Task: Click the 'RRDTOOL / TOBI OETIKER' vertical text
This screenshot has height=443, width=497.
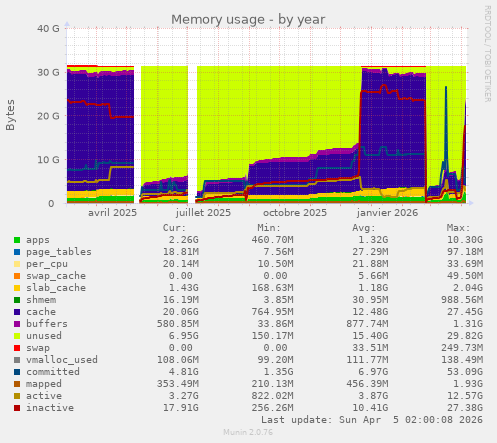Action: [x=487, y=54]
